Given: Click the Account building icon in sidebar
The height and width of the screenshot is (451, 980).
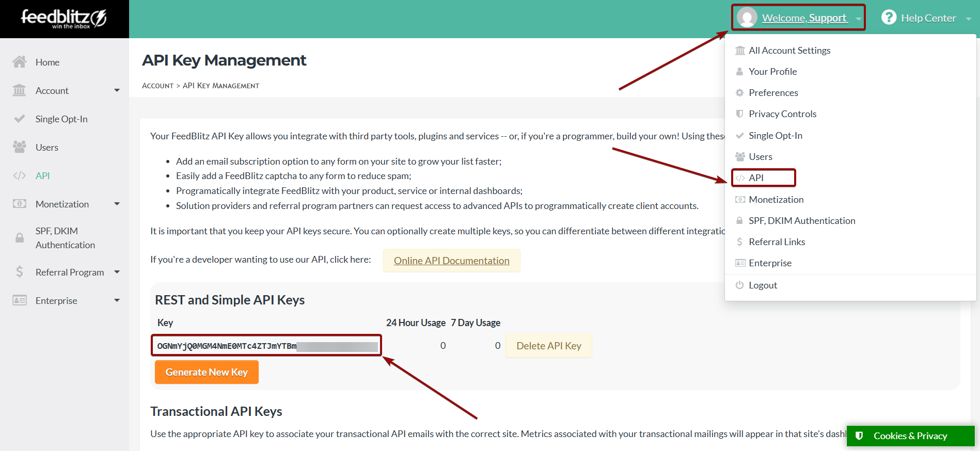Looking at the screenshot, I should pos(20,90).
